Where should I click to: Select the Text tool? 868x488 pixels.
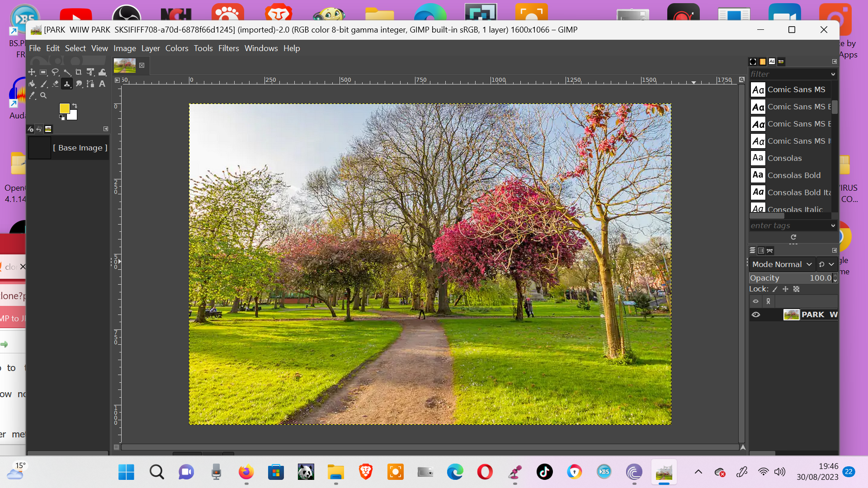pos(102,84)
